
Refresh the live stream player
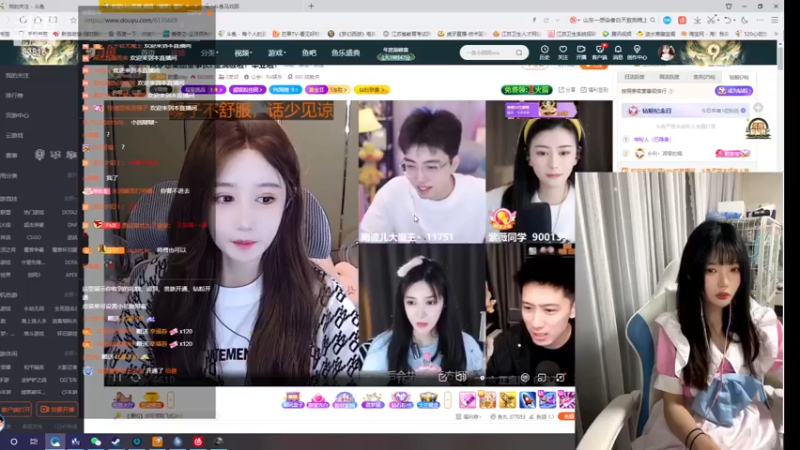click(x=135, y=378)
